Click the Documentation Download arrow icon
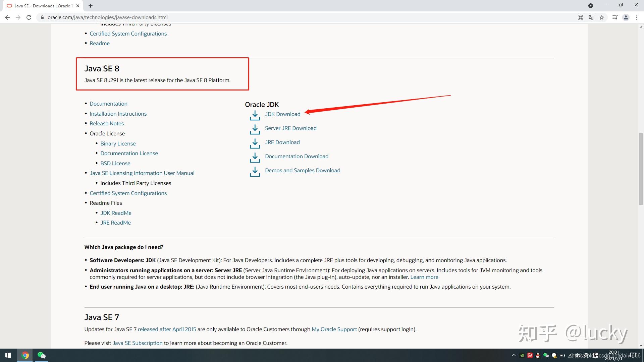 tap(255, 157)
